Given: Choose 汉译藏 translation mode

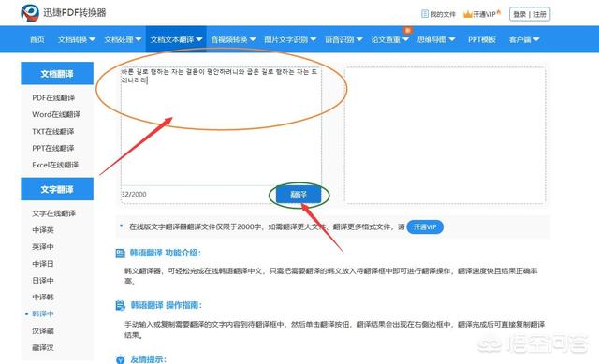Looking at the screenshot, I should click(43, 330).
